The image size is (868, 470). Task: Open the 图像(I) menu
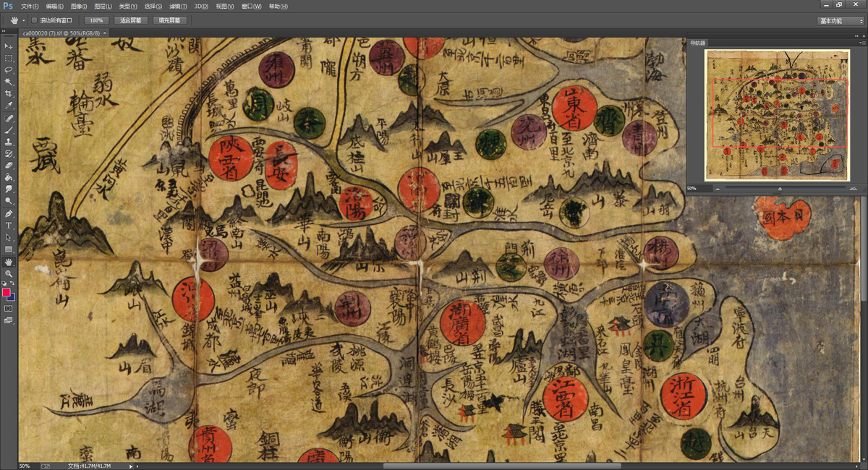click(x=78, y=6)
